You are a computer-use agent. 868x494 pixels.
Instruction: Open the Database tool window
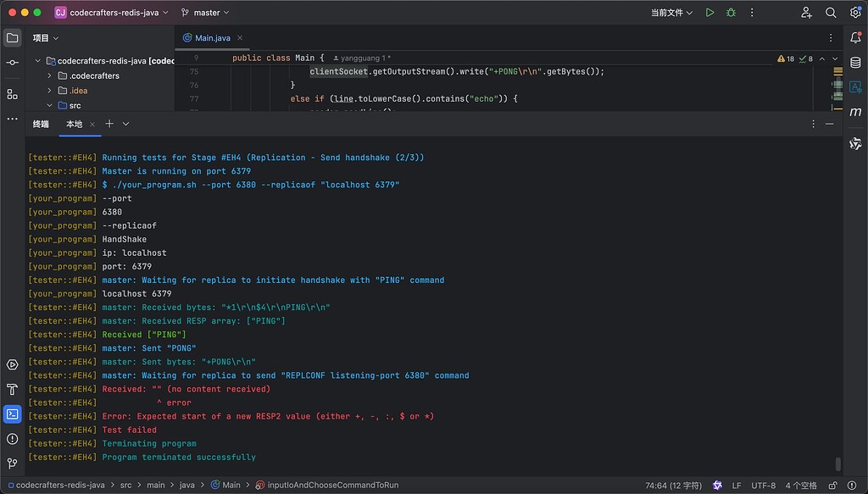click(x=856, y=62)
